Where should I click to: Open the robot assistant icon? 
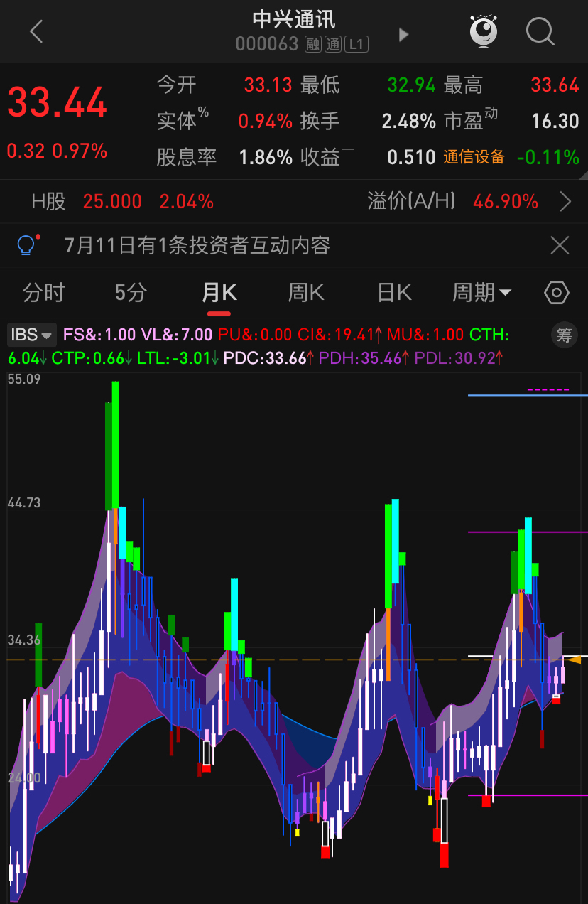point(484,31)
